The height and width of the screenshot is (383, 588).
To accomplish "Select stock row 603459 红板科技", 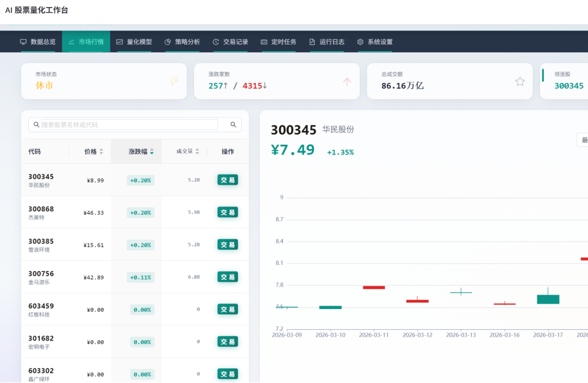I will [x=135, y=309].
